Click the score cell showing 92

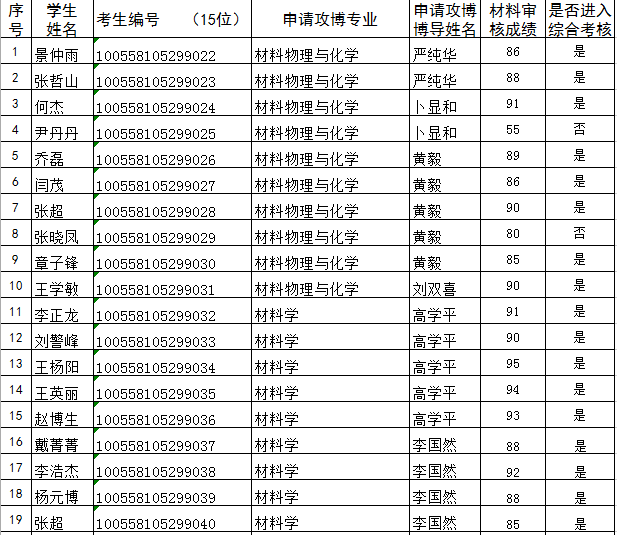pos(513,470)
